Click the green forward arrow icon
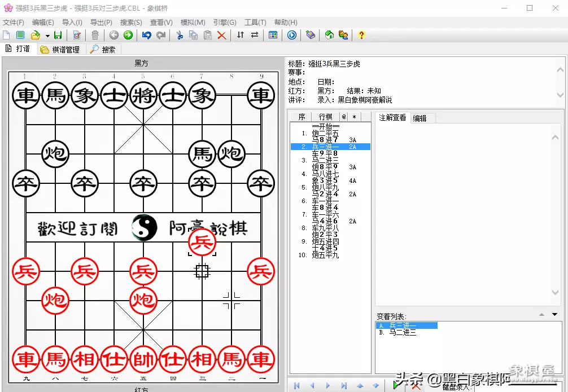The height and width of the screenshot is (392, 568). pyautogui.click(x=128, y=35)
